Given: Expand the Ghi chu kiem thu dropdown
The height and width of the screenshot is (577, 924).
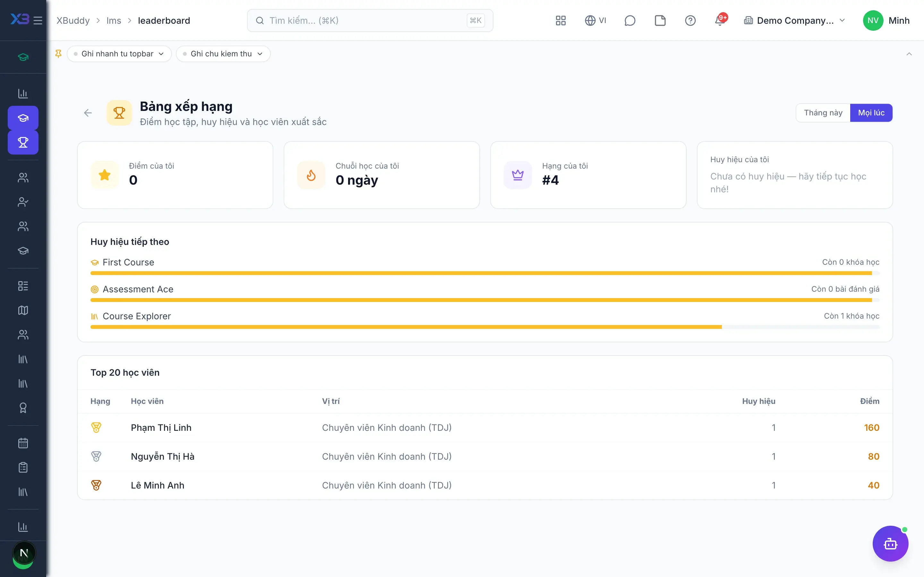Looking at the screenshot, I should click(x=223, y=54).
